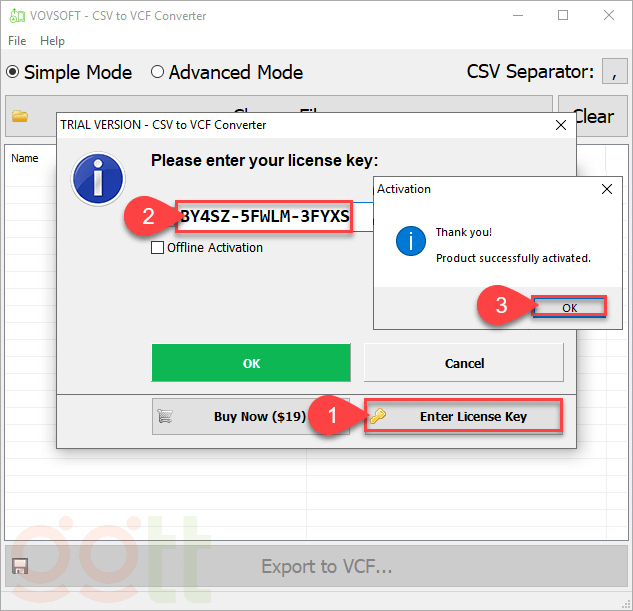
Task: Click the VOVSOFT app icon in title bar
Action: [x=16, y=15]
